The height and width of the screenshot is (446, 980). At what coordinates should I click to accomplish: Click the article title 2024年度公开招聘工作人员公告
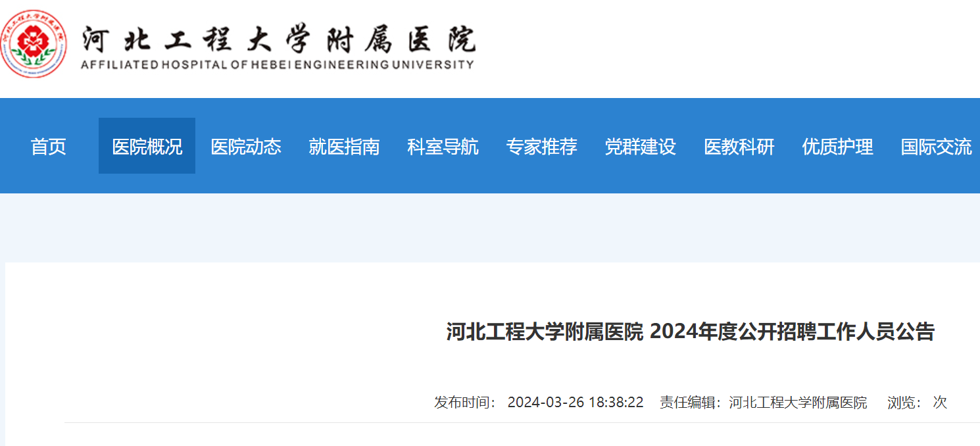tap(690, 332)
